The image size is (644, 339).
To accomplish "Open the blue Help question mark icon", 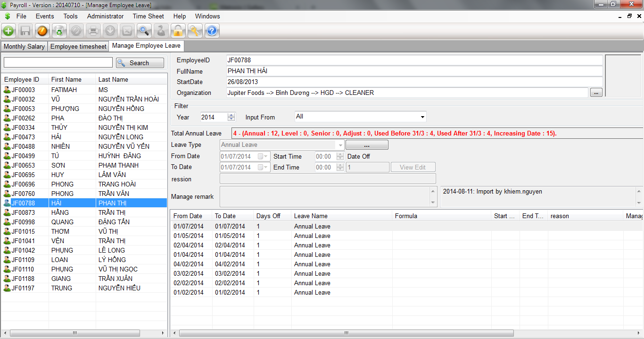I will tap(212, 31).
